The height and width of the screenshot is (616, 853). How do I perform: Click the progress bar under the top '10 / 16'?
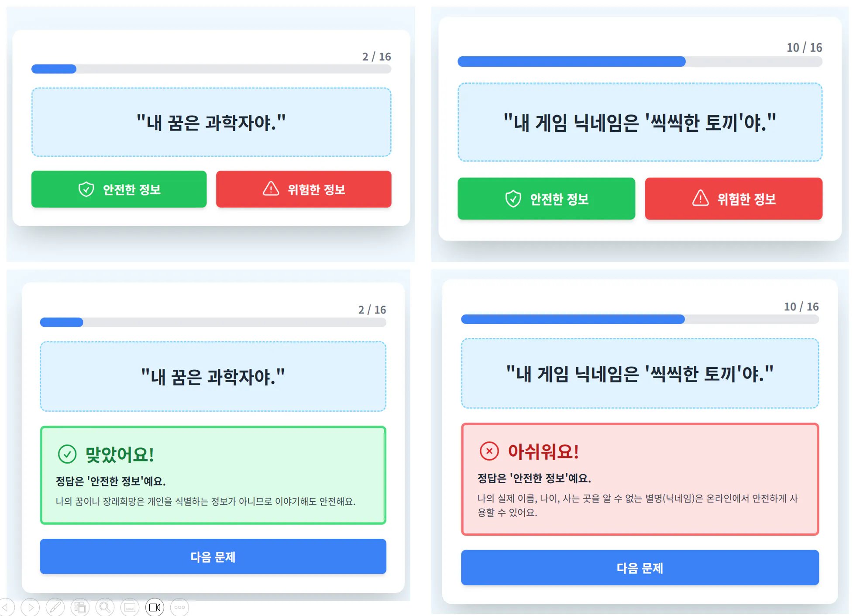click(640, 62)
